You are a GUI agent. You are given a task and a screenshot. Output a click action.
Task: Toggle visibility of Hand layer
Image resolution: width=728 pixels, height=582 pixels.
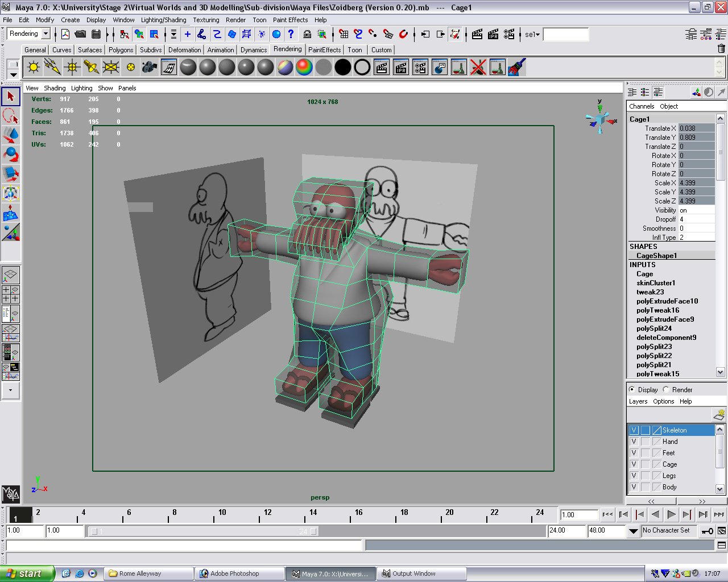coord(634,442)
